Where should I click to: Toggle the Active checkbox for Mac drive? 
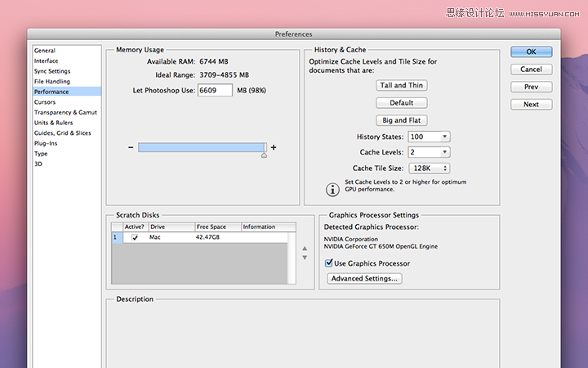(135, 237)
